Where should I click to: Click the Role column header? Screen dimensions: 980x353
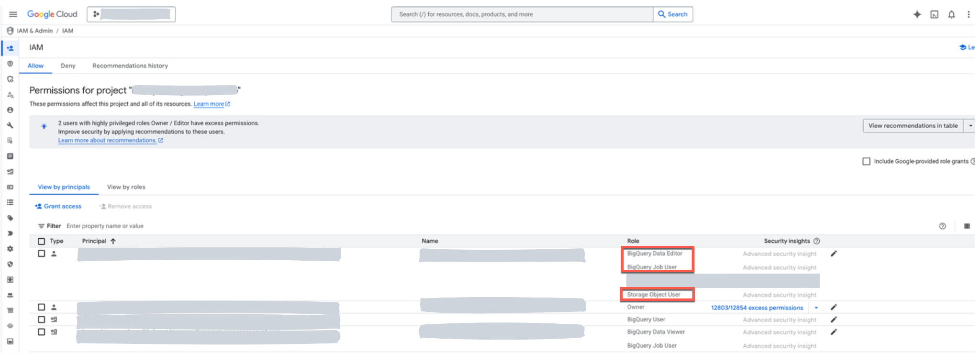pyautogui.click(x=633, y=241)
